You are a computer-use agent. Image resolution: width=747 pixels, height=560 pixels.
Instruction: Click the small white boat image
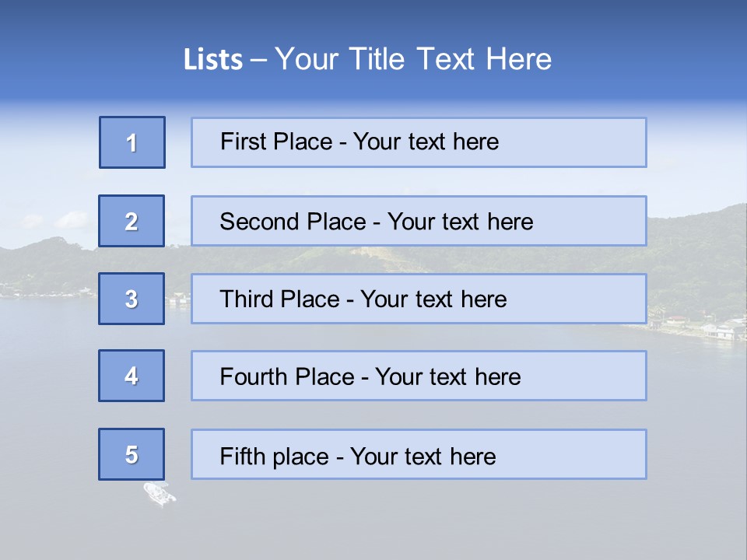(x=159, y=493)
